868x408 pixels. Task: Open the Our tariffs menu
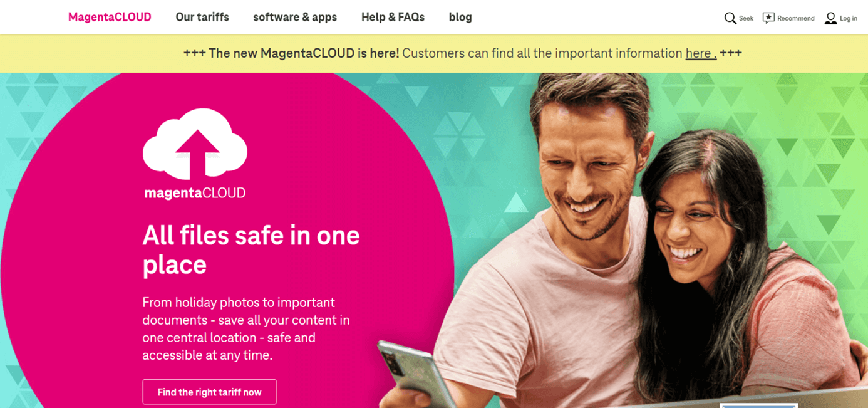(202, 17)
